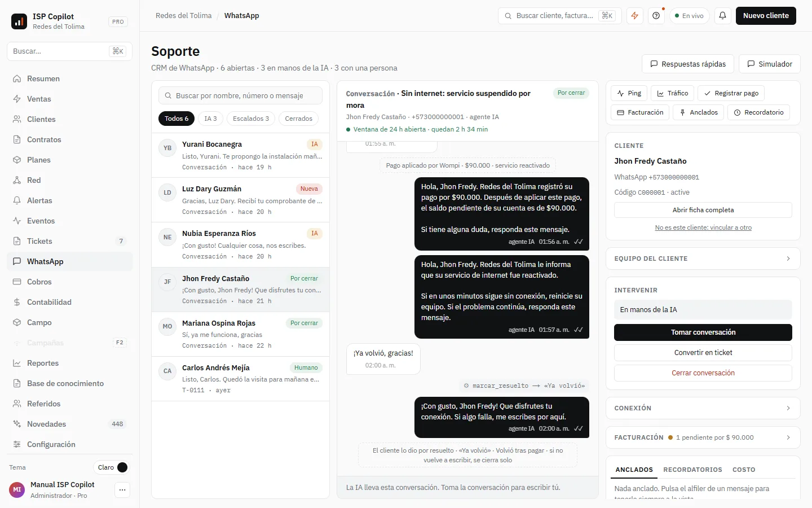Open Resumen from the sidebar
The height and width of the screenshot is (508, 812).
(70, 78)
